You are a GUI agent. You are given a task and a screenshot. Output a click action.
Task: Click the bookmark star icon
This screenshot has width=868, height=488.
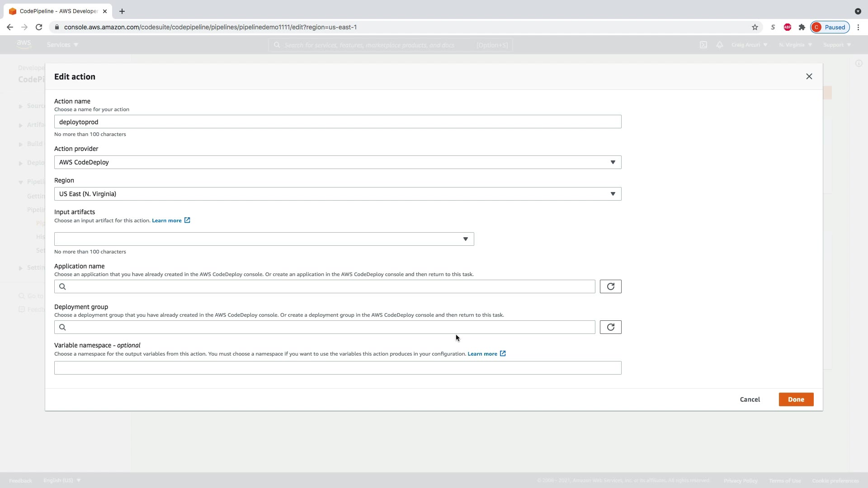(755, 27)
